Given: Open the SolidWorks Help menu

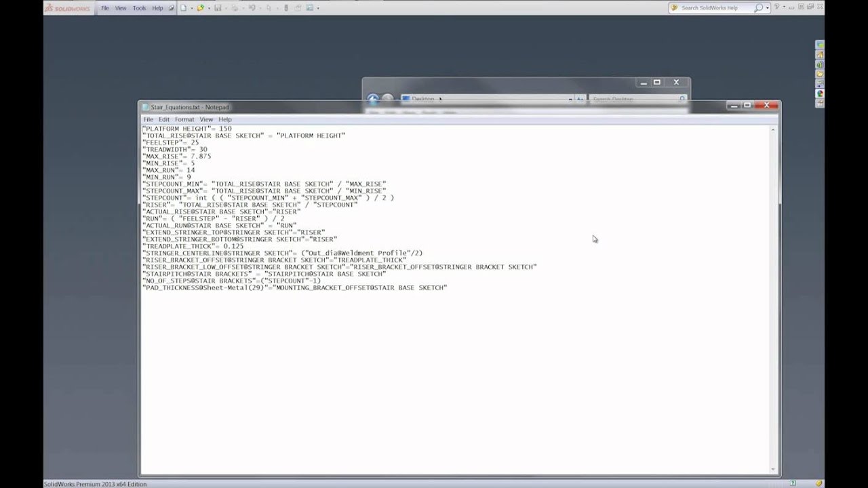Looking at the screenshot, I should (x=157, y=8).
